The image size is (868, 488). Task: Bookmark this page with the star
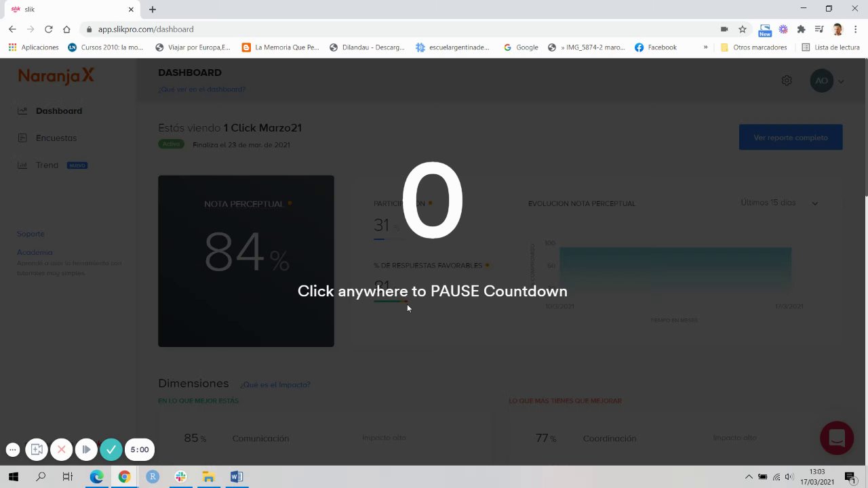743,29
